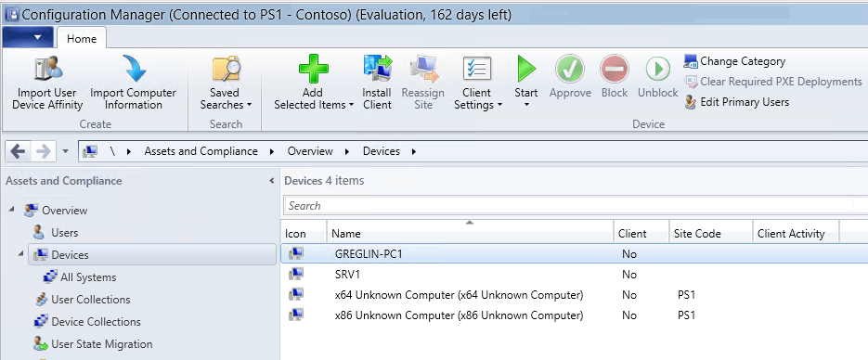Viewport: 868px width, 360px height.
Task: Select All Systems in the tree
Action: 88,277
